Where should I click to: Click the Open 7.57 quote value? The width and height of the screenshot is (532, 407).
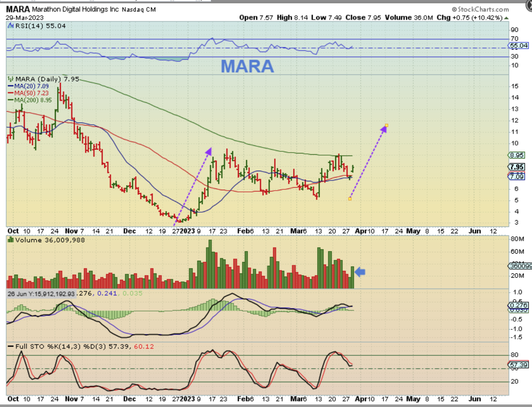pyautogui.click(x=256, y=17)
